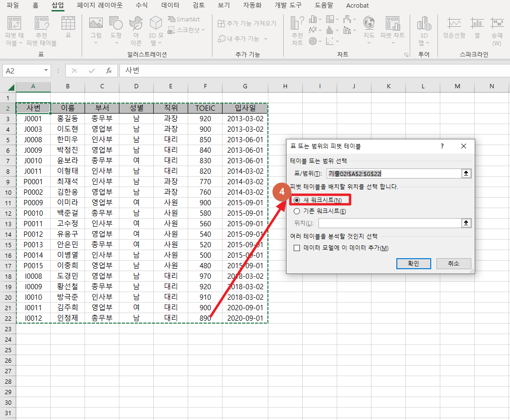
Task: Switch to the 홈 tab
Action: click(x=35, y=5)
